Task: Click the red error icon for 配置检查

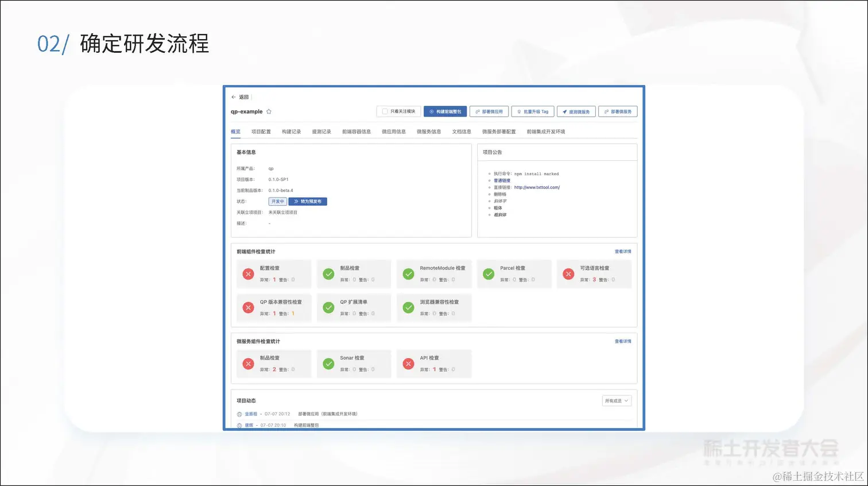Action: tap(248, 274)
